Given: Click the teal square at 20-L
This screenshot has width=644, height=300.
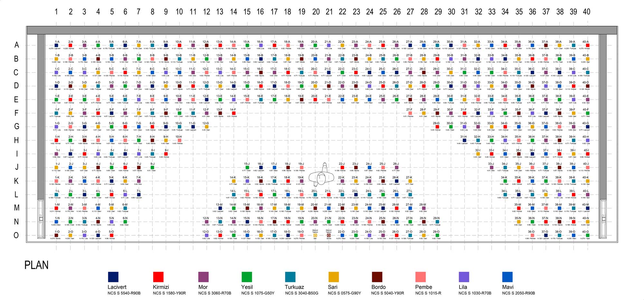Looking at the screenshot, I should (x=315, y=195).
